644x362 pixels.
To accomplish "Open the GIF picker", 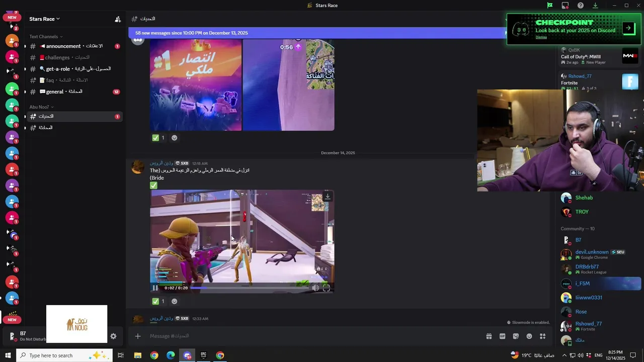I will point(502,336).
